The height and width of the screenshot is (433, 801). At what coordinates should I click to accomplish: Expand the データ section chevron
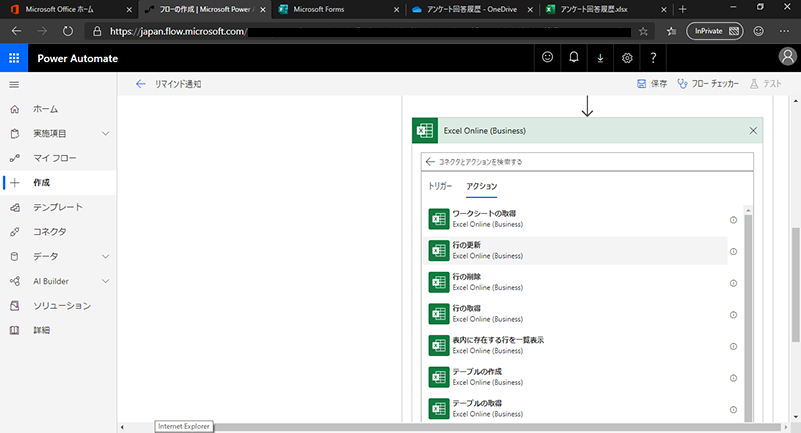click(105, 256)
